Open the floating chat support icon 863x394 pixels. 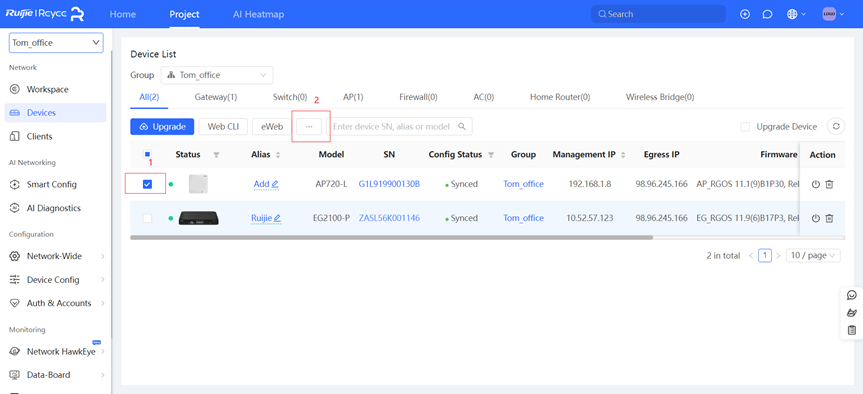851,296
